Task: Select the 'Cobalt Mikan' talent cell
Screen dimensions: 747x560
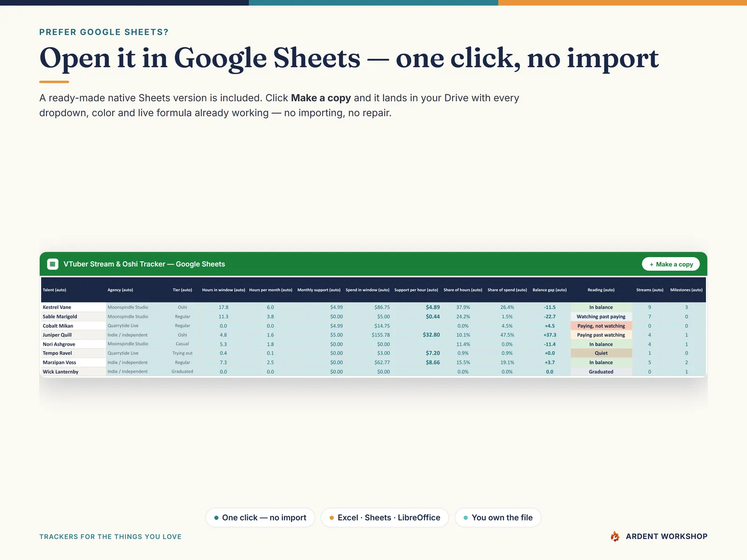Action: coord(74,326)
